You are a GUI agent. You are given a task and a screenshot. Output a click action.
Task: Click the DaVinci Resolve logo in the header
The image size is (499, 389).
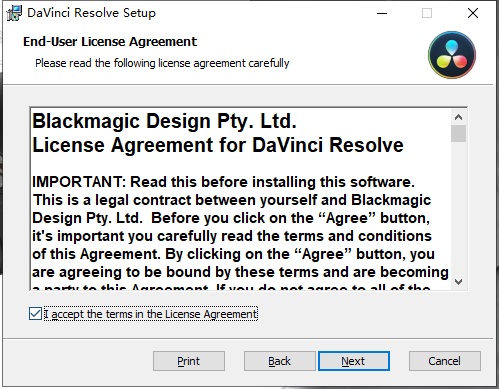[x=452, y=55]
